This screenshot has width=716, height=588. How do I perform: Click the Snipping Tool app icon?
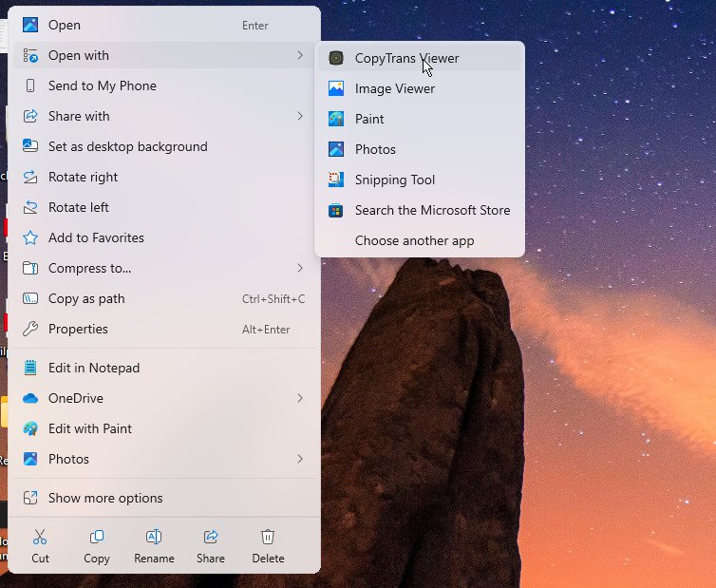(x=336, y=180)
